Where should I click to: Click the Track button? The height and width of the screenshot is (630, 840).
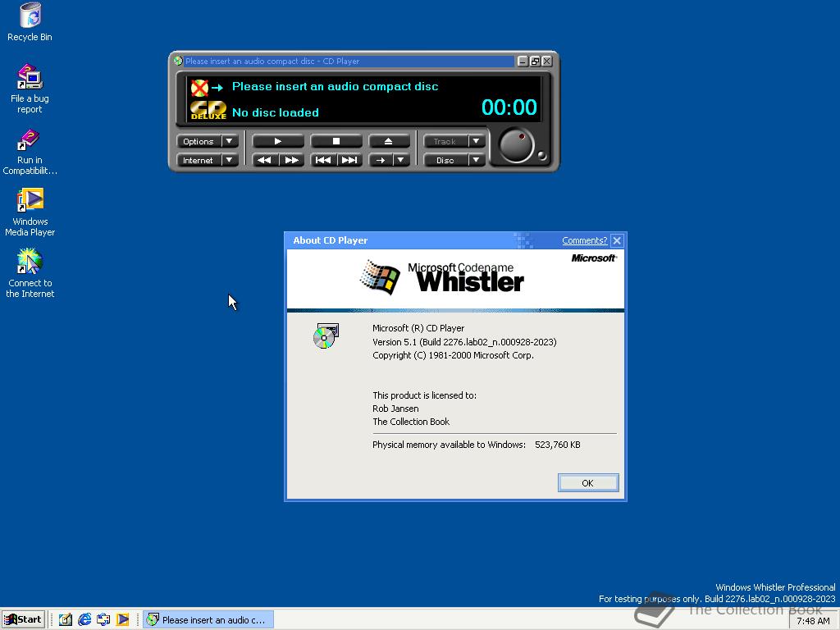pyautogui.click(x=445, y=141)
